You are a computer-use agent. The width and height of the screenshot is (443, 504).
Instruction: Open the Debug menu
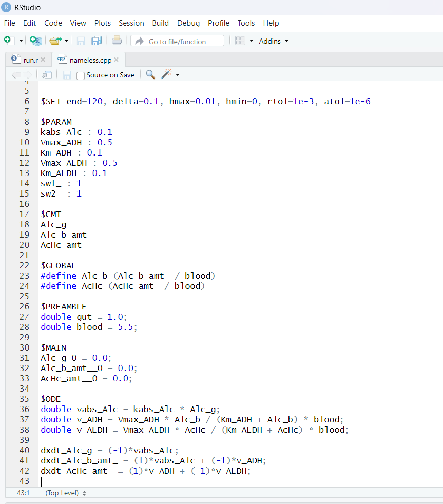click(188, 23)
